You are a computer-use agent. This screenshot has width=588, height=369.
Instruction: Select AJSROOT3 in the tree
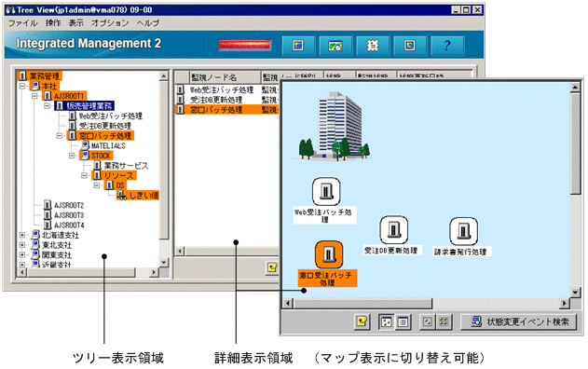63,215
